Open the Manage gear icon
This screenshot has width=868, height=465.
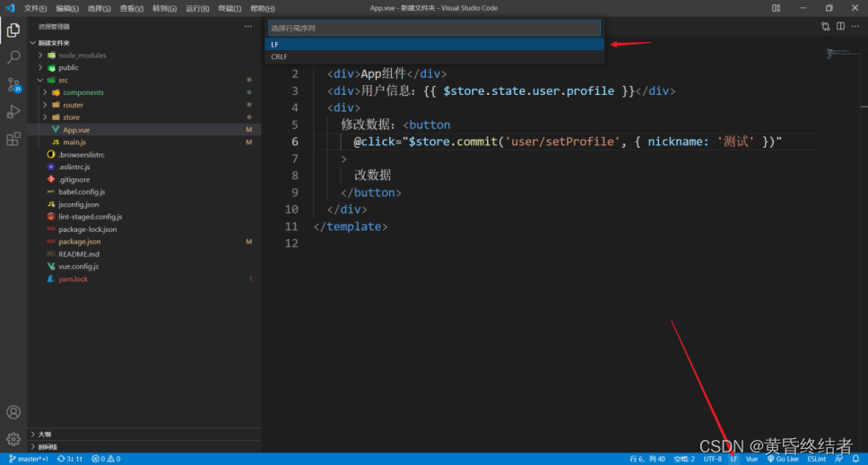(13, 439)
